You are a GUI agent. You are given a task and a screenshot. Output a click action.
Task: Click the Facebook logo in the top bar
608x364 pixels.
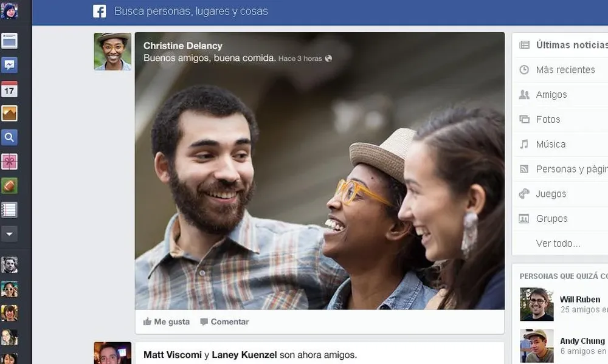click(99, 12)
